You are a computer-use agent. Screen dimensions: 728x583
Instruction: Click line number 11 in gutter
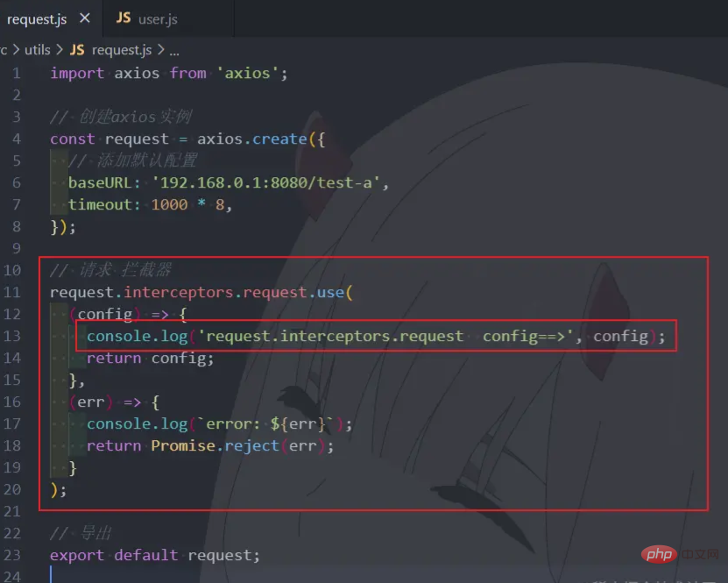click(12, 292)
